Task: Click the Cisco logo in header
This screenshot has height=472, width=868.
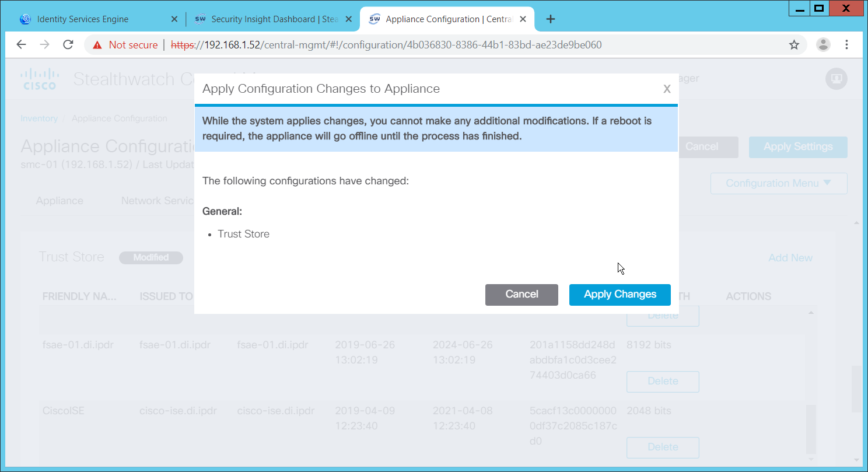Action: (40, 79)
